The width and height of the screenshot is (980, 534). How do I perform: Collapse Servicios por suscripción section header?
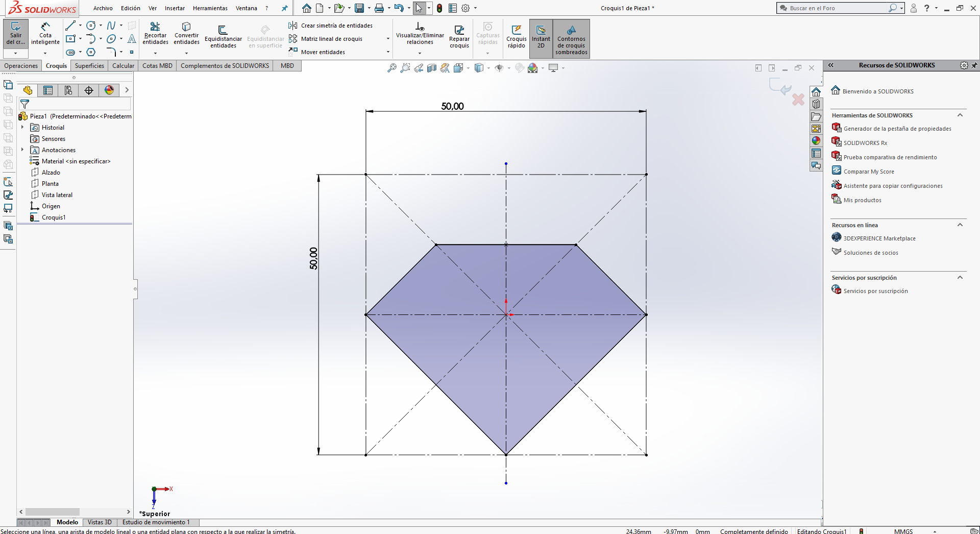coord(960,278)
